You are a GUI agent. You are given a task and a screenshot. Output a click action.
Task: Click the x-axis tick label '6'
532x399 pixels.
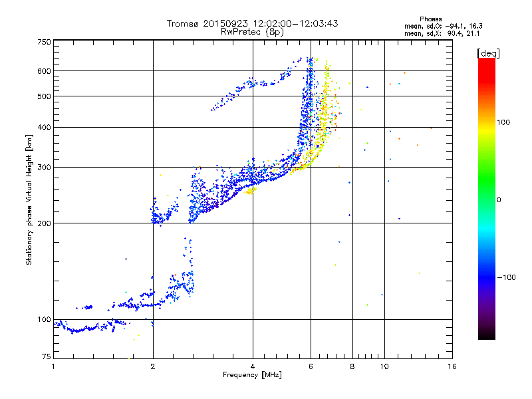(311, 366)
